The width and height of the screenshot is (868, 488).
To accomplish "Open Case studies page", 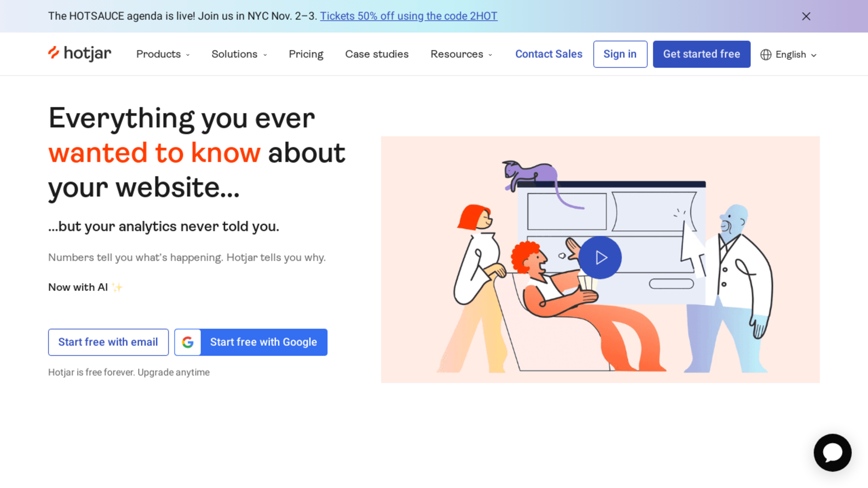I will coord(377,54).
